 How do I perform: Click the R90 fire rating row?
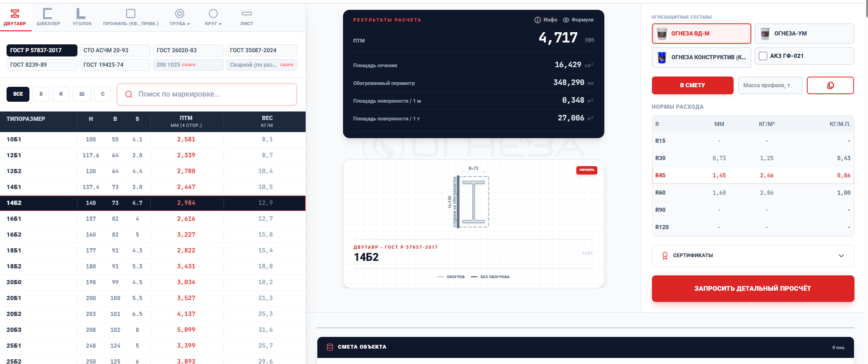(753, 210)
